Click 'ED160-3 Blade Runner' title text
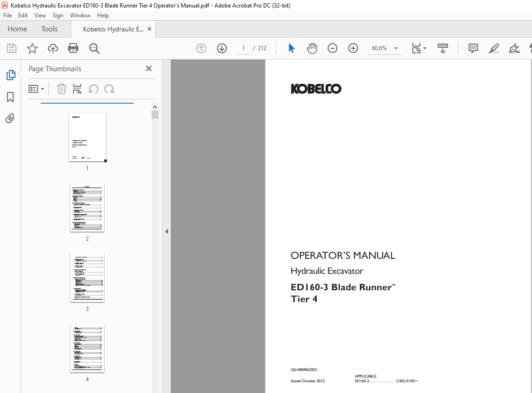Screen dimensions: 532x393 (342, 287)
